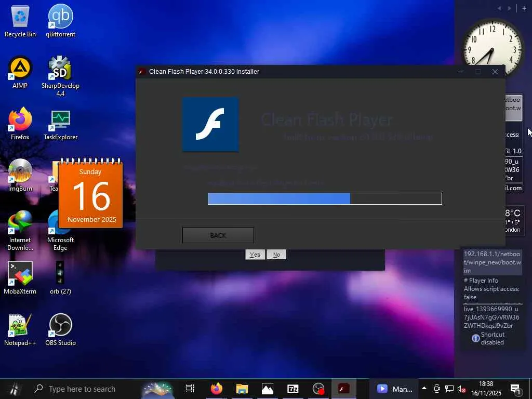
Task: Open AIMP music player shortcut
Action: (20, 72)
